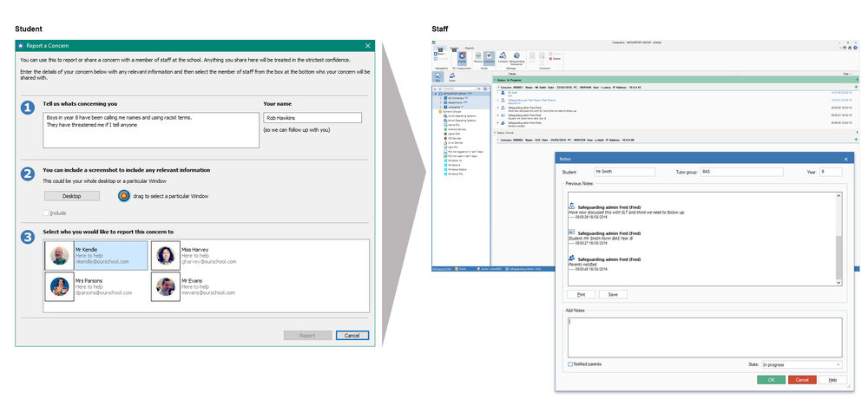The height and width of the screenshot is (406, 868).
Task: Click mevans@ourschool.com email text
Action: coord(209,292)
